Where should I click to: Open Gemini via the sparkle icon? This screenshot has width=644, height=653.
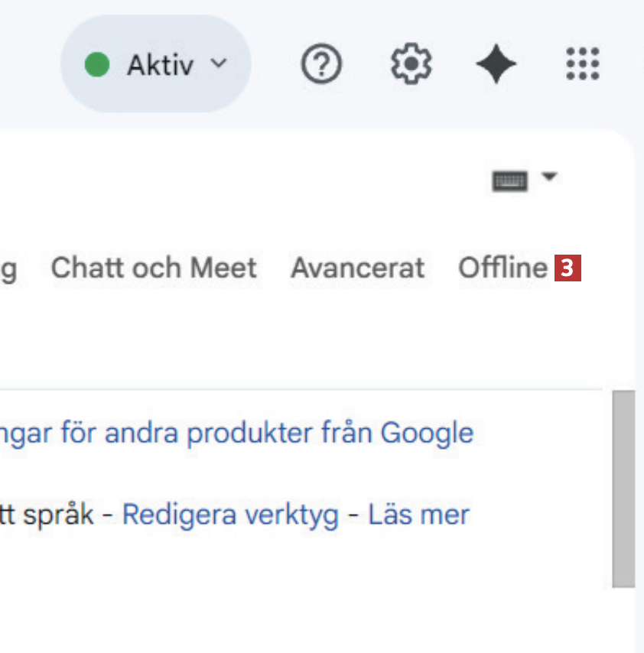pyautogui.click(x=496, y=64)
